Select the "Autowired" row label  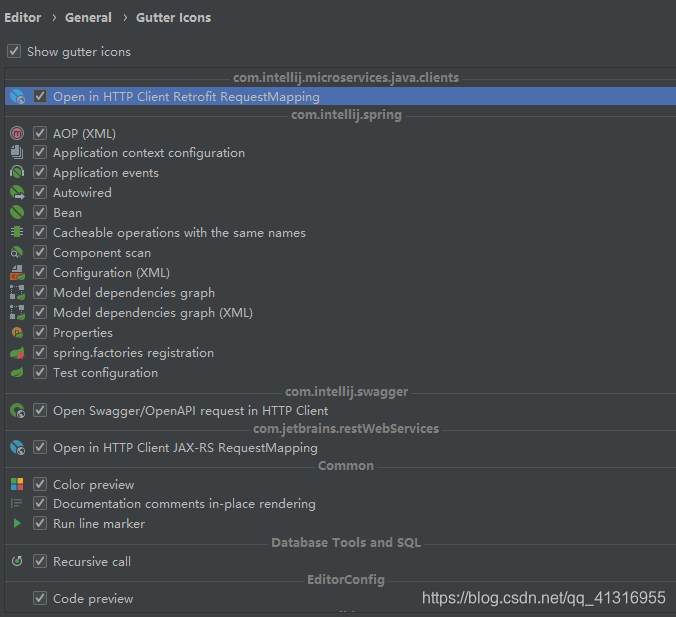coord(82,192)
